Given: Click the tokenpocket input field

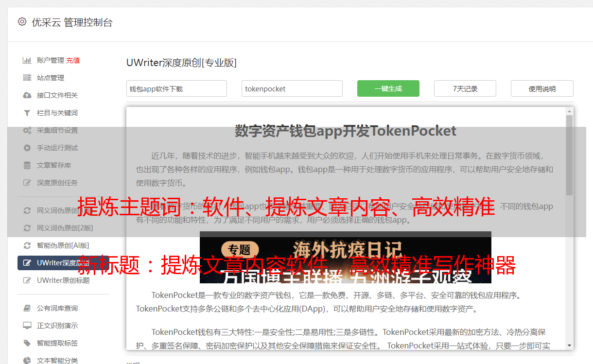Looking at the screenshot, I should [x=292, y=88].
